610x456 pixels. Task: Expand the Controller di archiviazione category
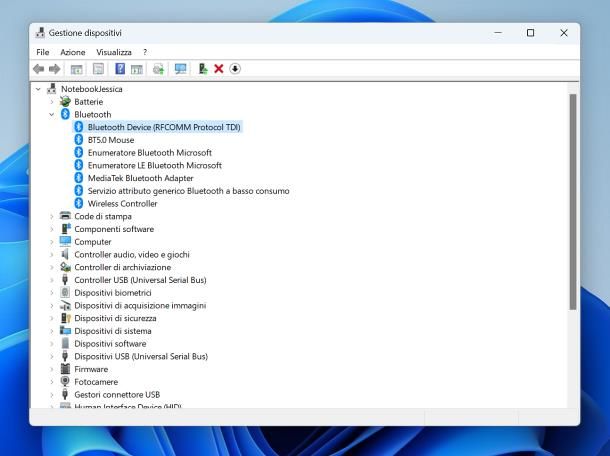52,267
